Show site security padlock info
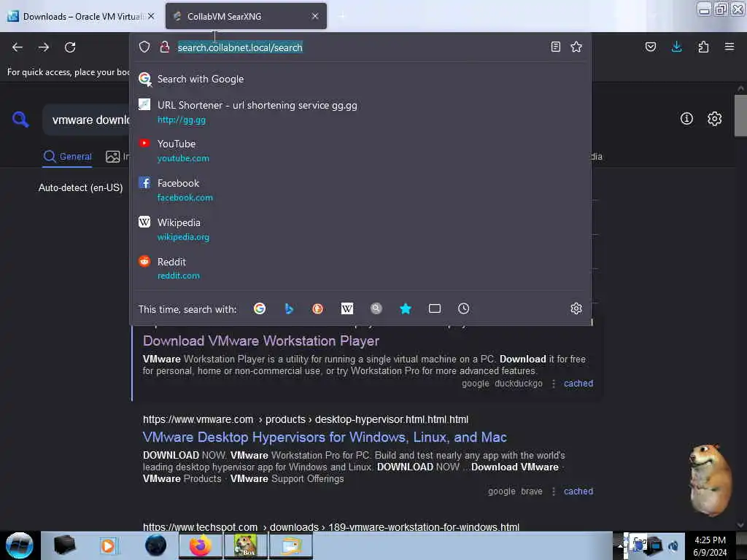 (x=165, y=47)
